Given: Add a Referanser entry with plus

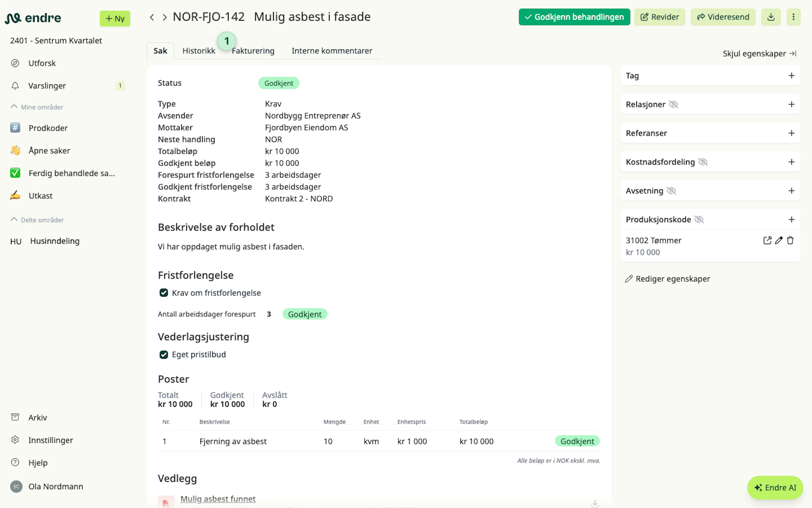Looking at the screenshot, I should 791,133.
